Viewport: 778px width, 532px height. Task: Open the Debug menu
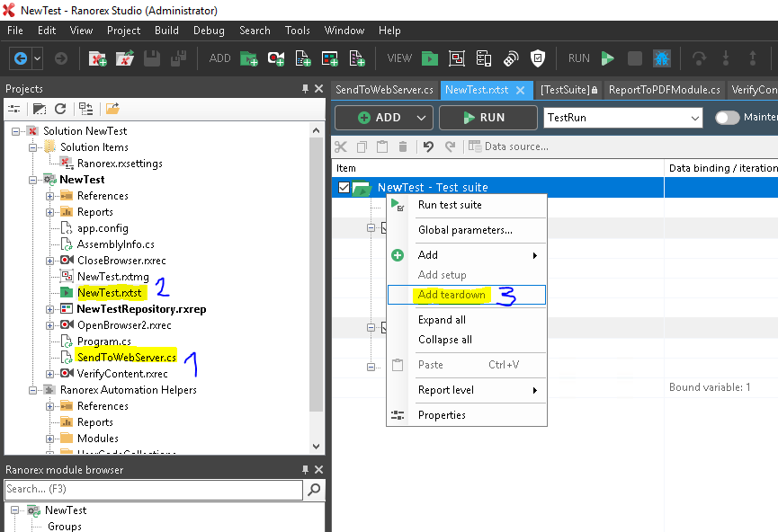point(209,31)
